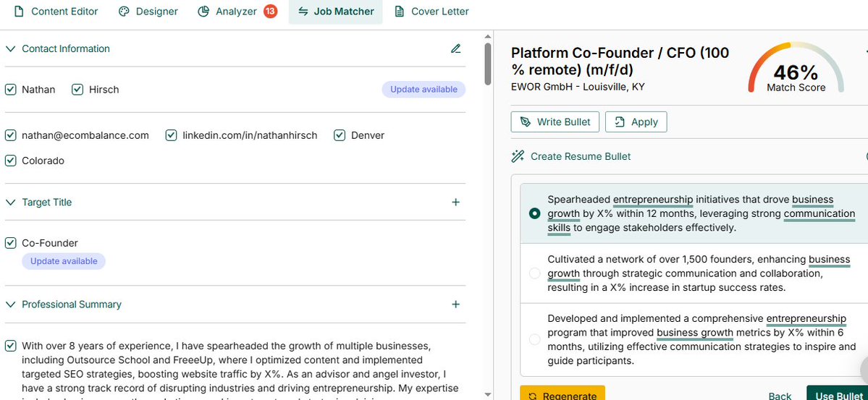Select the Job Matcher tab

(x=335, y=12)
